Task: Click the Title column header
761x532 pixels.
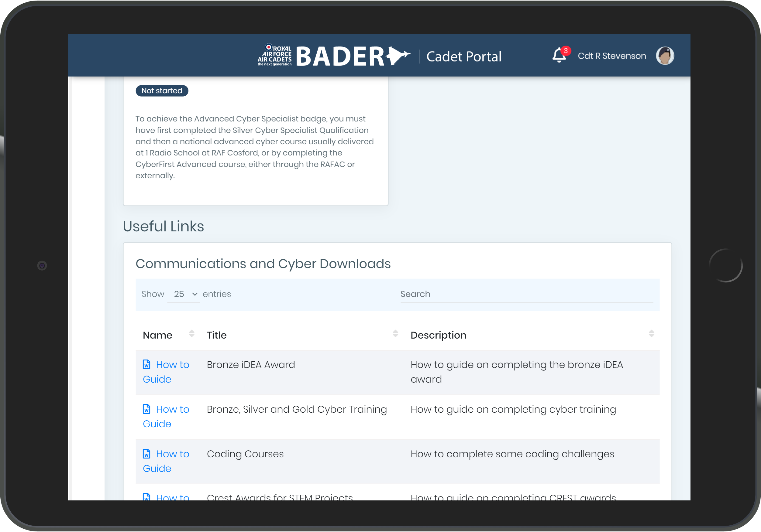Action: pyautogui.click(x=217, y=335)
